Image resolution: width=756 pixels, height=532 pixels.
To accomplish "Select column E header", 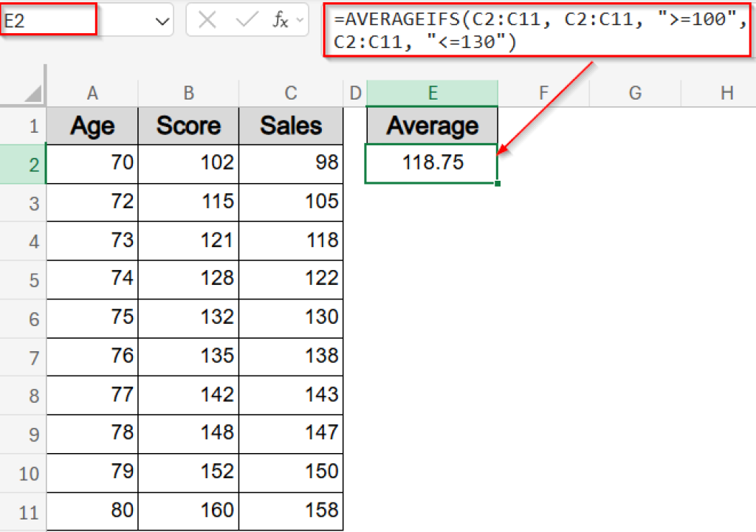I will click(433, 92).
